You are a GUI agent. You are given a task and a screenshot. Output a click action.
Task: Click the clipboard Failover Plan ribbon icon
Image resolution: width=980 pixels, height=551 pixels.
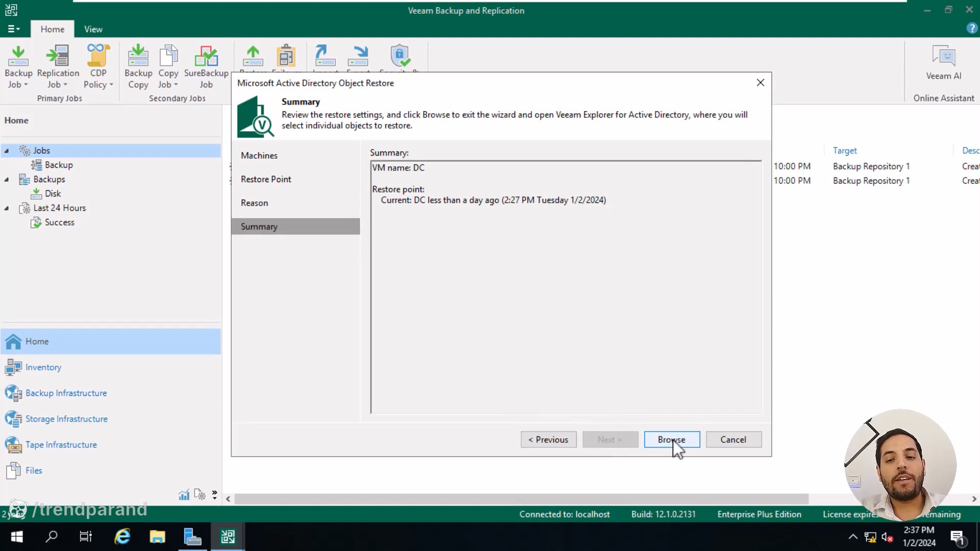click(x=286, y=56)
